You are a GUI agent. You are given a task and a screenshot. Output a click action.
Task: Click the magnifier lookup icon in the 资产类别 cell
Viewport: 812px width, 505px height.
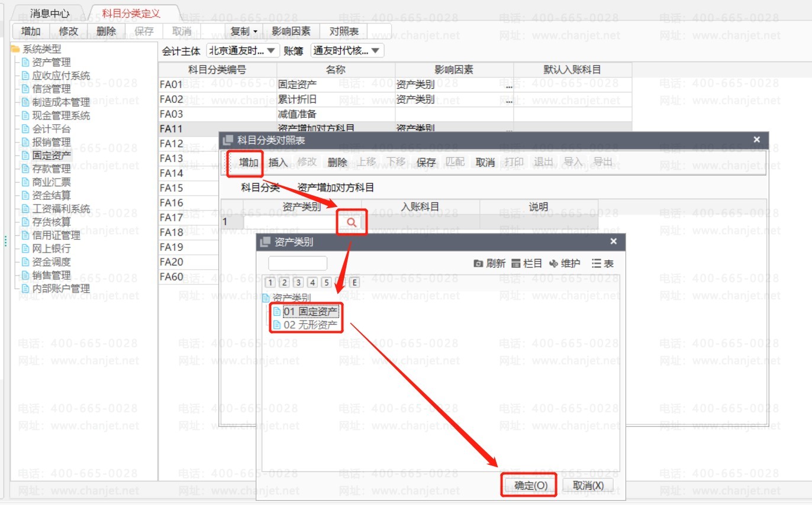352,222
